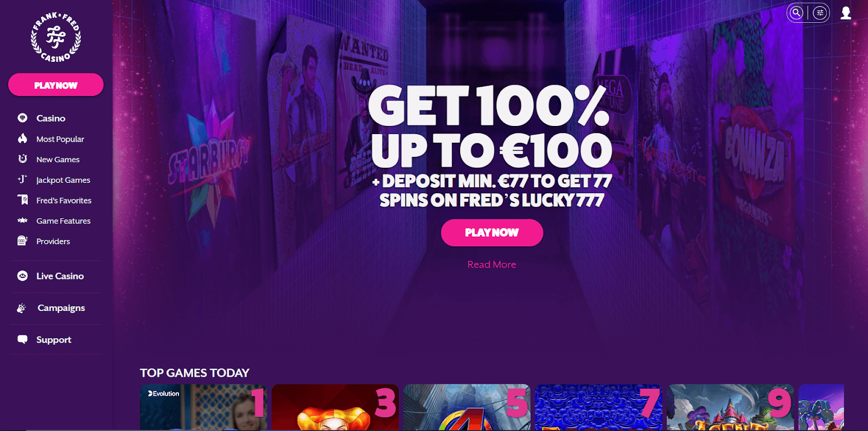The height and width of the screenshot is (431, 868).
Task: Open the filter sliders icon
Action: click(820, 12)
